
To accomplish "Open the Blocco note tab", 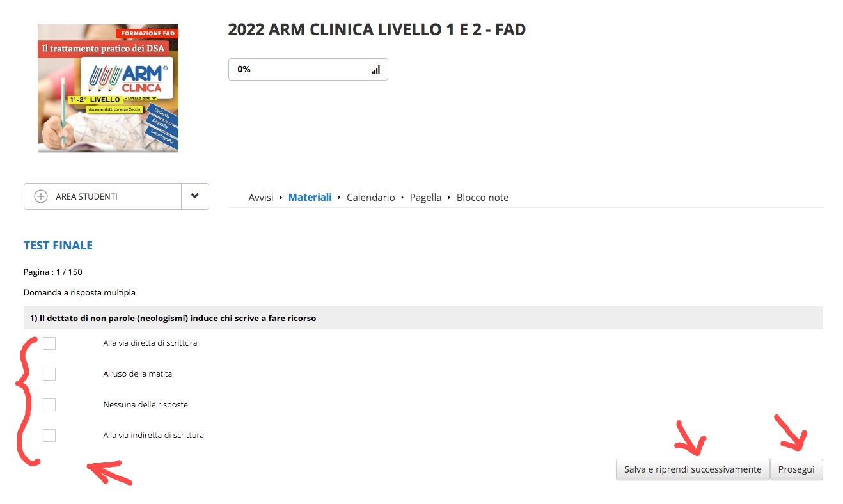I will [483, 198].
